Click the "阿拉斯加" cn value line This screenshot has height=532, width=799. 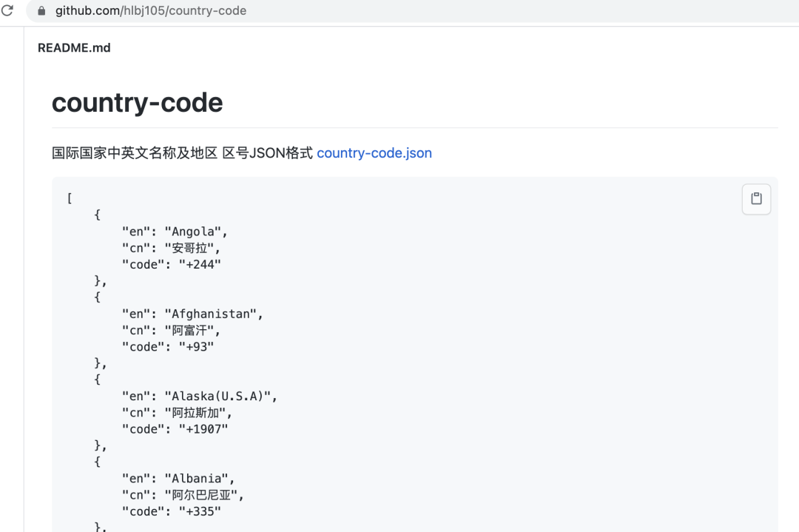[x=178, y=412]
